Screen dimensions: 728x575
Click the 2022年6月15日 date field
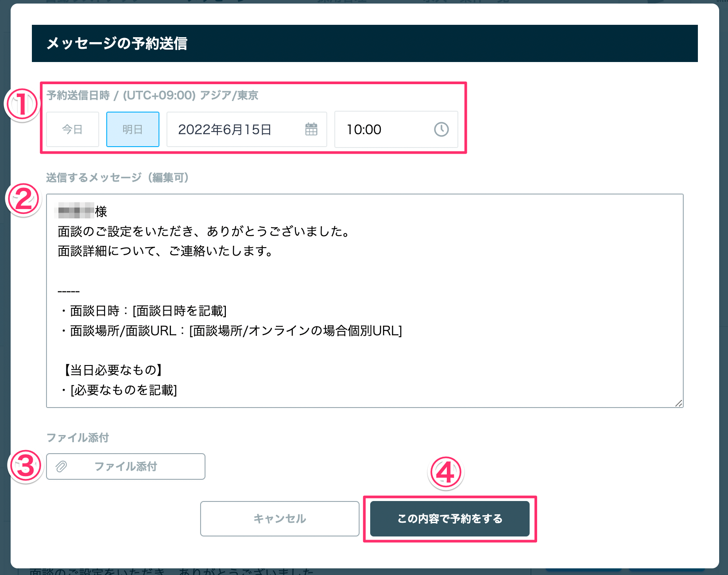[247, 129]
